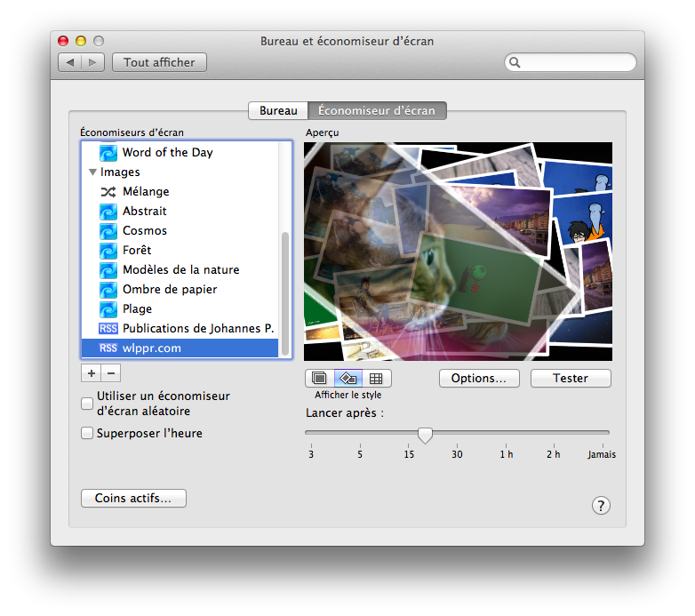Choose the collage display style icon
Image resolution: width=695 pixels, height=616 pixels.
pos(347,379)
